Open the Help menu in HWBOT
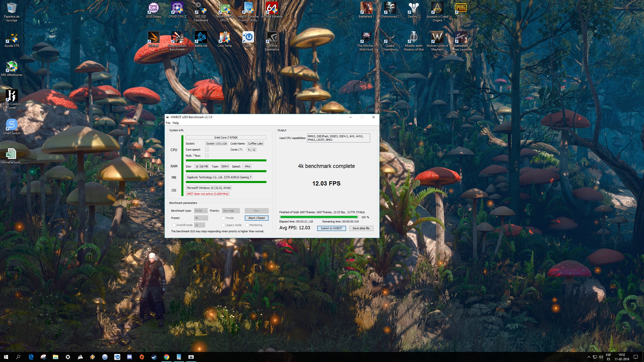 (x=176, y=123)
